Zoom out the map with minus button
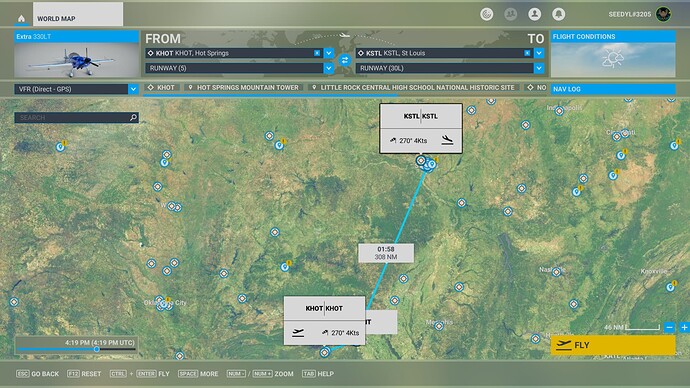This screenshot has height=388, width=690. pyautogui.click(x=669, y=327)
